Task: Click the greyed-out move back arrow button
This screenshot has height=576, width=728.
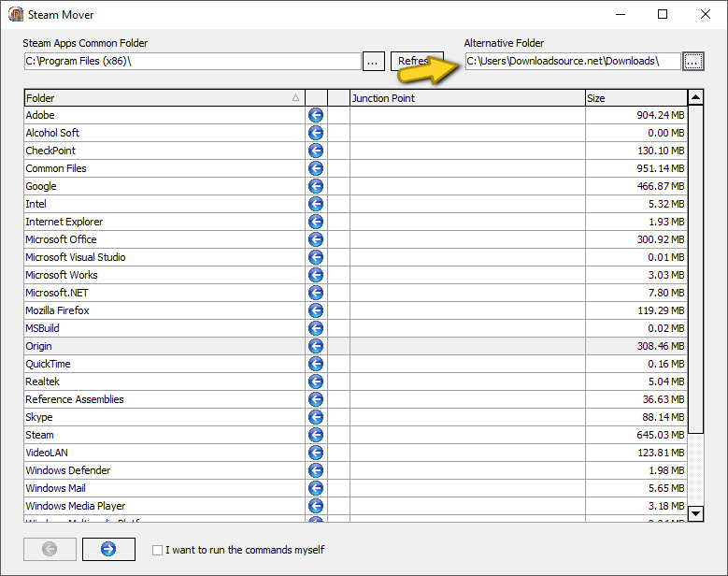Action: [50, 549]
